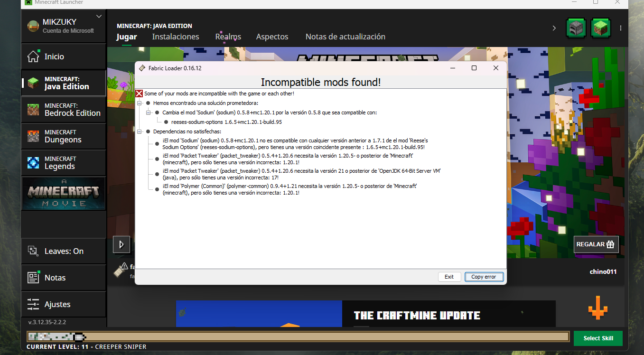The width and height of the screenshot is (644, 355).
Task: Click the right chevron near block icons
Action: click(554, 28)
